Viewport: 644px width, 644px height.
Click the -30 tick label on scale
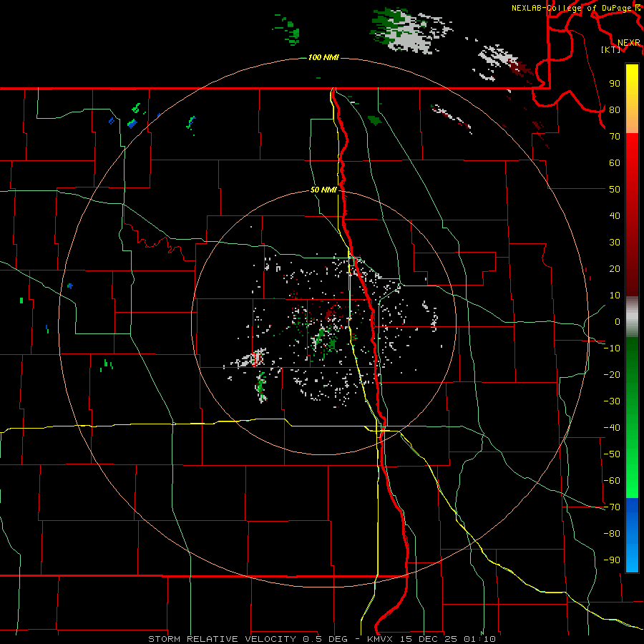click(x=612, y=401)
